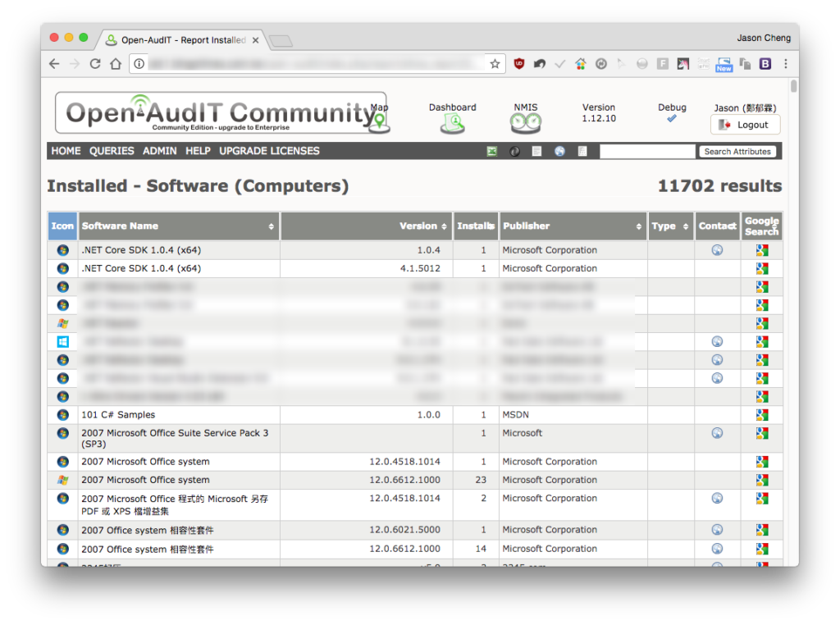Click "2007 Microsoft Office Suite Service Pack 3 (SP3)" text
The width and height of the screenshot is (840, 625).
point(176,439)
